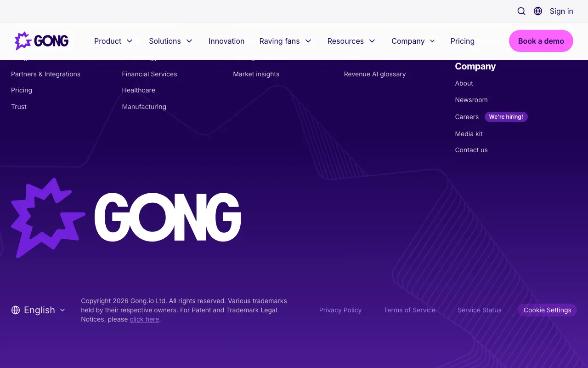The image size is (588, 368).
Task: Go to Innovation in the navbar
Action: click(226, 41)
